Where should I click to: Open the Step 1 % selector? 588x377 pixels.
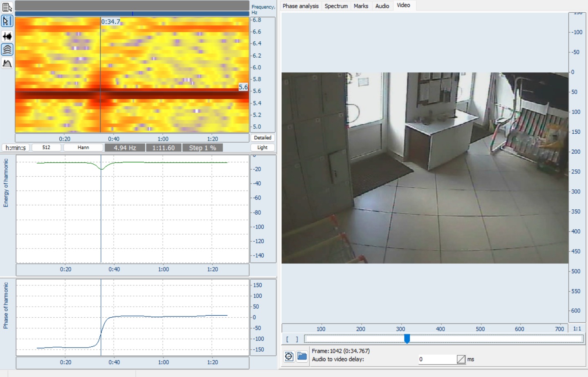203,148
